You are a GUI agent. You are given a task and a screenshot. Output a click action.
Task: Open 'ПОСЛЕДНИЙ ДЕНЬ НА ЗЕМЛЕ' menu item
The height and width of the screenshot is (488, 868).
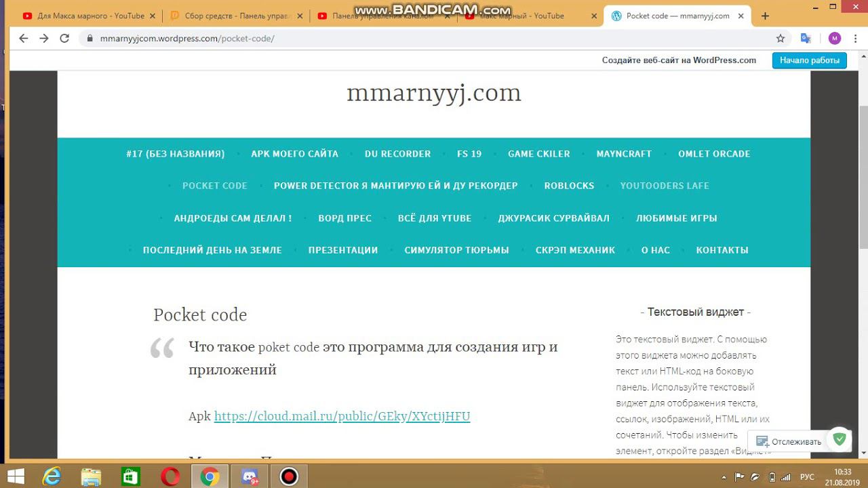click(x=212, y=250)
